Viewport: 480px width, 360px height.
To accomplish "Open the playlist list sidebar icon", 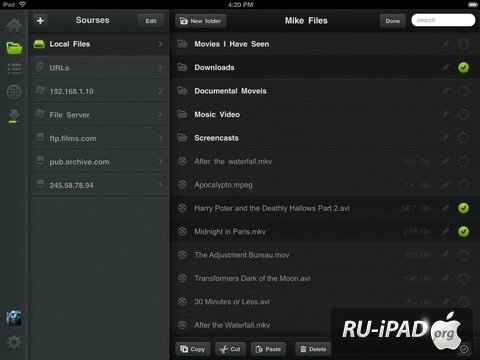I will tap(14, 69).
